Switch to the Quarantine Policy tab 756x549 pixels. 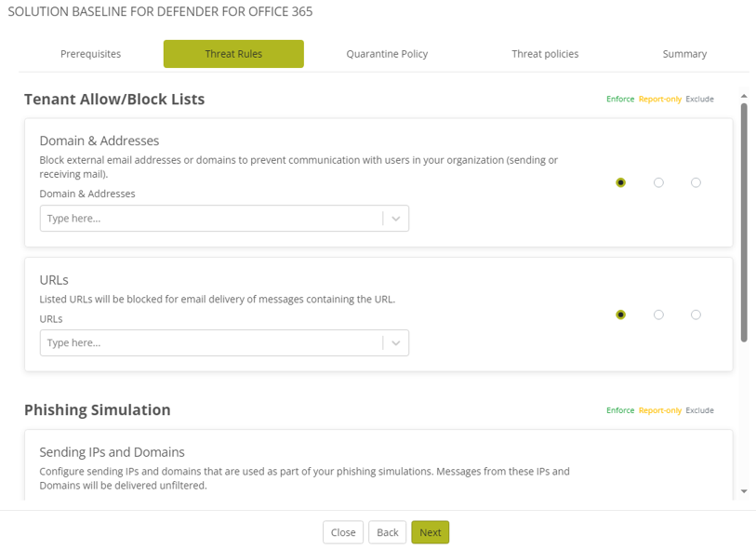[x=387, y=54]
